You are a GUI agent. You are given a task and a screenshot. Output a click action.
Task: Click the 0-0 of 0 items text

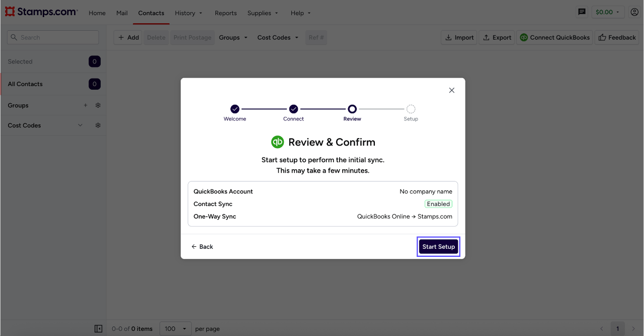[x=132, y=328]
